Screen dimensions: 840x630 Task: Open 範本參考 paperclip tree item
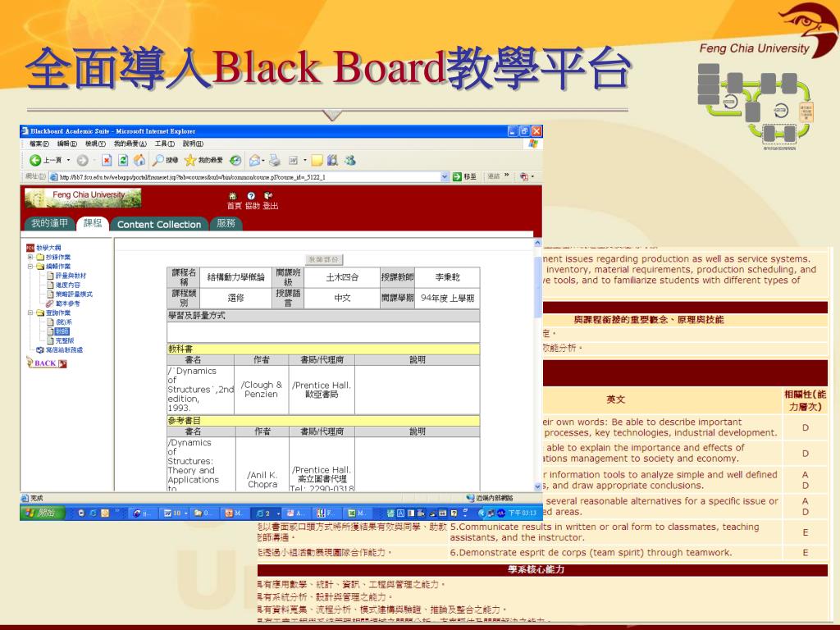click(x=63, y=304)
